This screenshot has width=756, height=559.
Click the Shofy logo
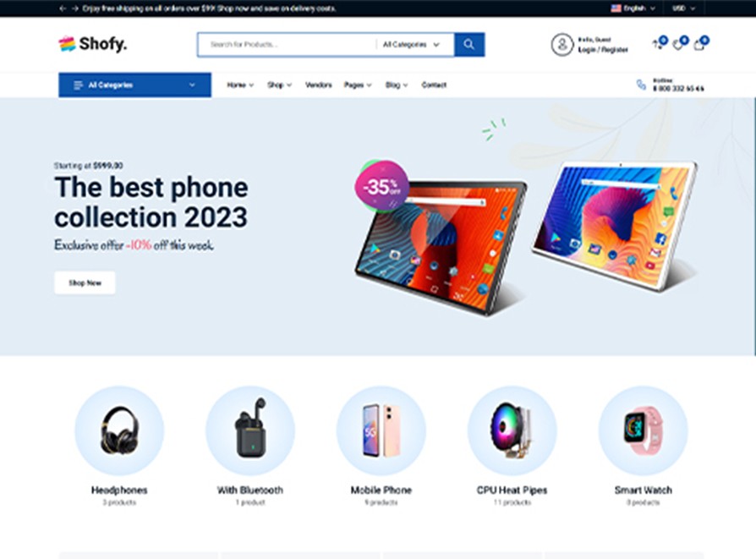tap(92, 44)
